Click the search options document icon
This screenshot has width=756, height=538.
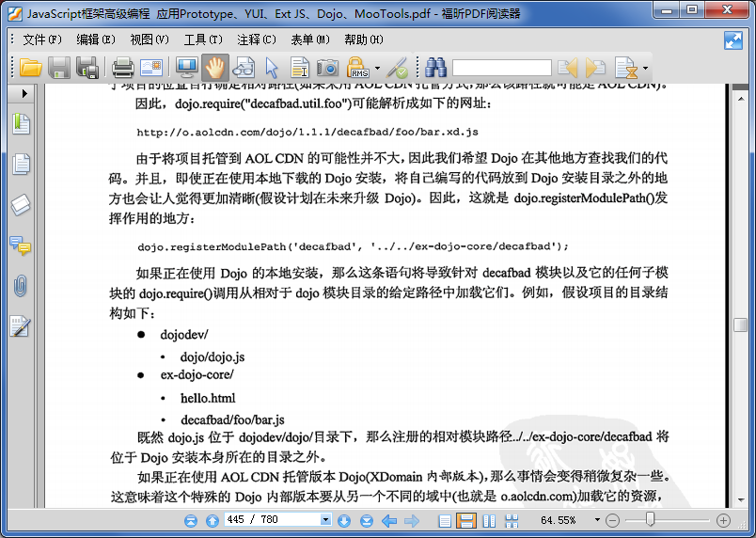pos(626,68)
